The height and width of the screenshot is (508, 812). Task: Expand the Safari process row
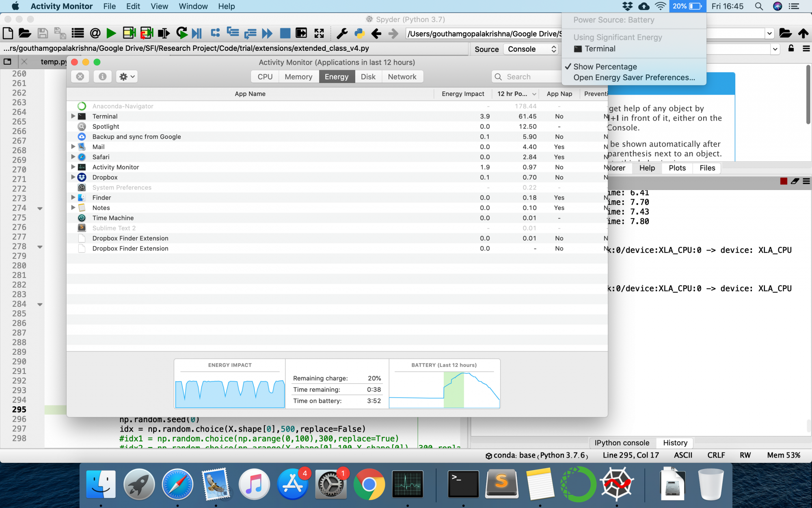point(73,157)
